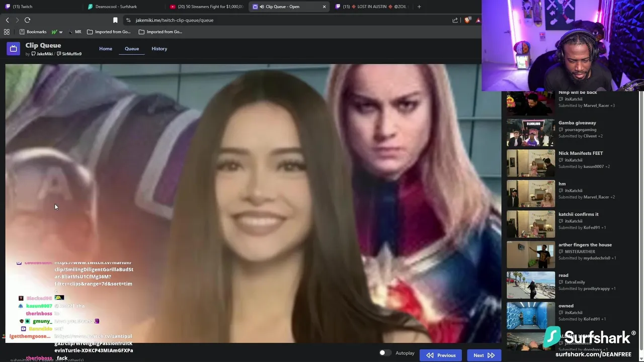Click the chat icon beside yourragegaming
The height and width of the screenshot is (362, 644).
561,130
